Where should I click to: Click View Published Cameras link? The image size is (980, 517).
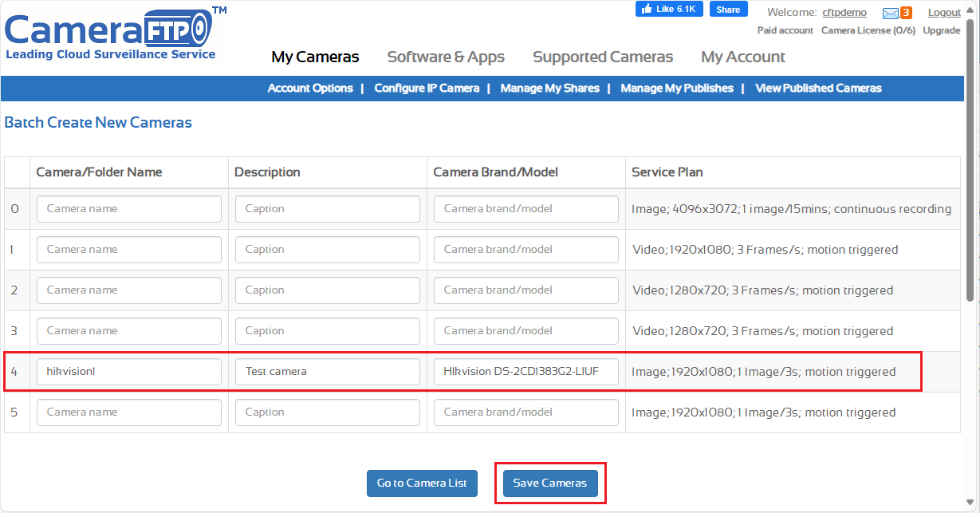pos(818,89)
